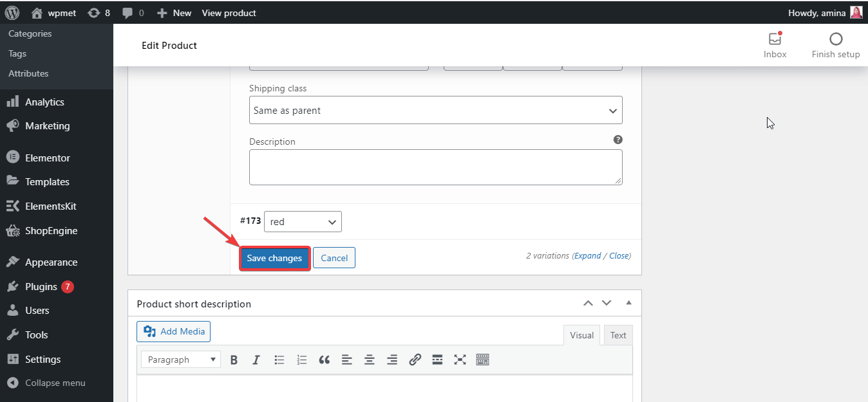This screenshot has width=868, height=402.
Task: Switch to the Text editor tab
Action: click(x=618, y=335)
